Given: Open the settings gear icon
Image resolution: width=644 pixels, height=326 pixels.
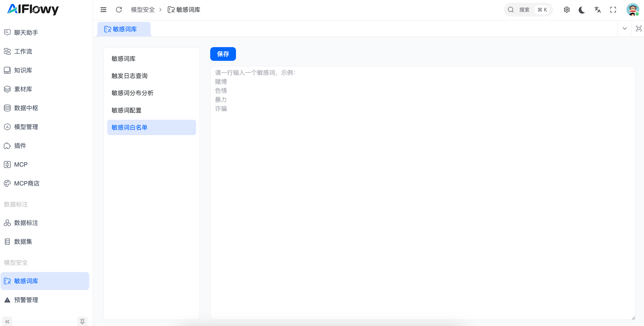Looking at the screenshot, I should 567,10.
